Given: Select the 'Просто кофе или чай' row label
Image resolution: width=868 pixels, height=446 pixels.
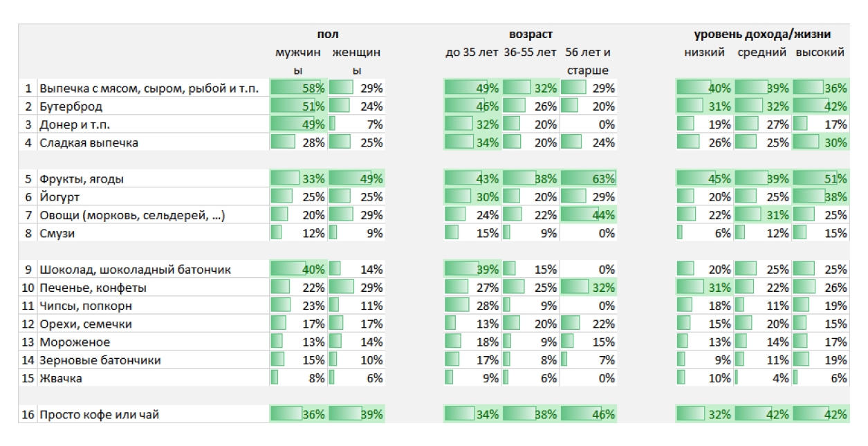Looking at the screenshot, I should (x=100, y=414).
